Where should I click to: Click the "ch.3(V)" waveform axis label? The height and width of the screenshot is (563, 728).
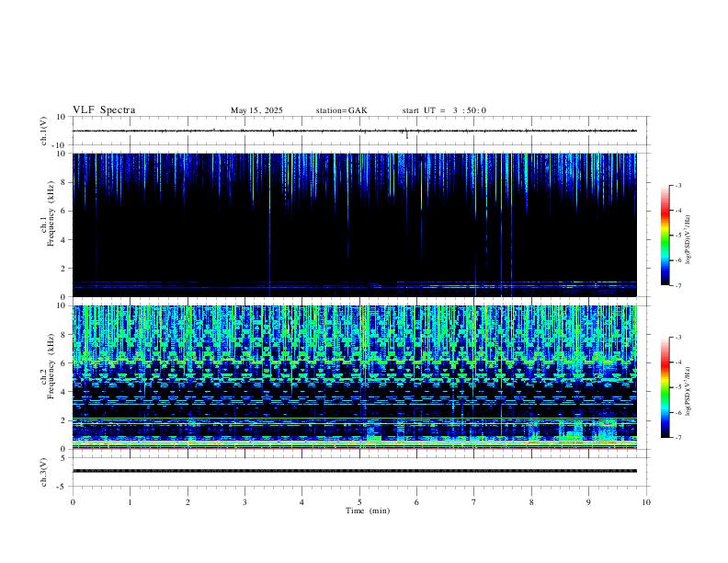click(44, 472)
